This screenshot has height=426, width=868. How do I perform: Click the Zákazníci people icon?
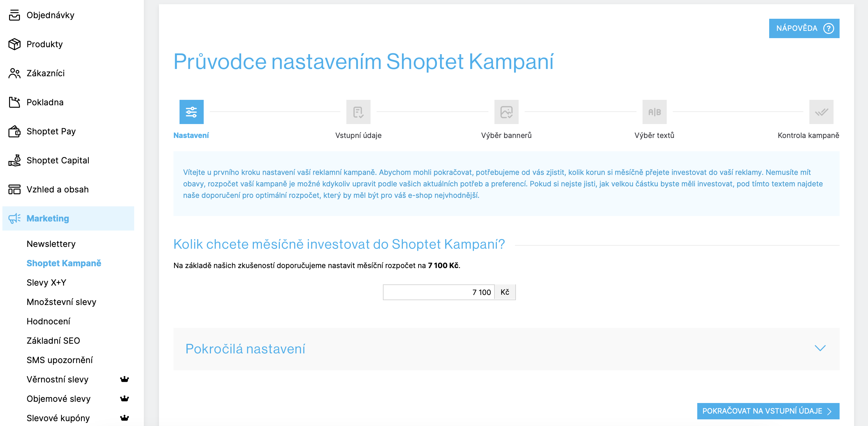click(x=15, y=73)
